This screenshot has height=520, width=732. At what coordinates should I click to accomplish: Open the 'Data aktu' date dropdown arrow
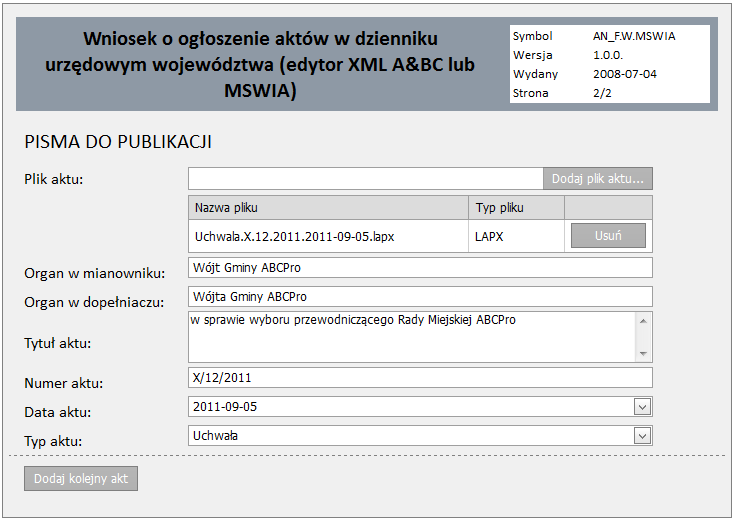point(642,407)
